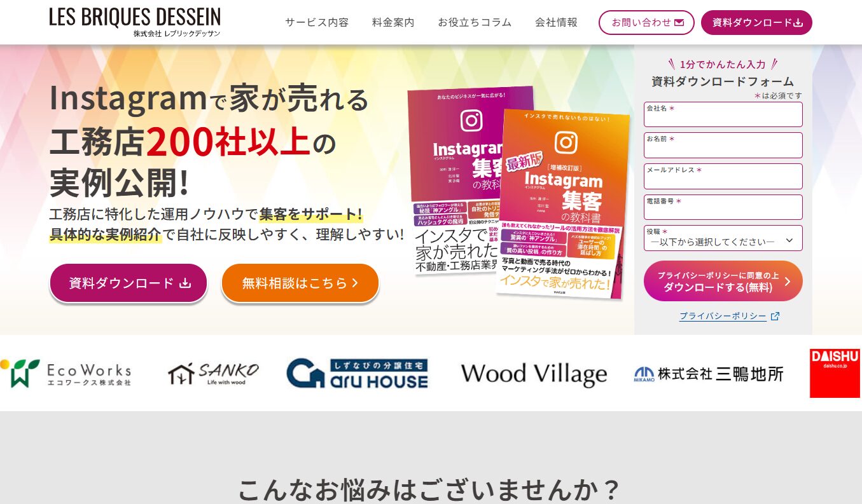Click the お問い合わせ header button
The height and width of the screenshot is (504, 862).
click(646, 22)
